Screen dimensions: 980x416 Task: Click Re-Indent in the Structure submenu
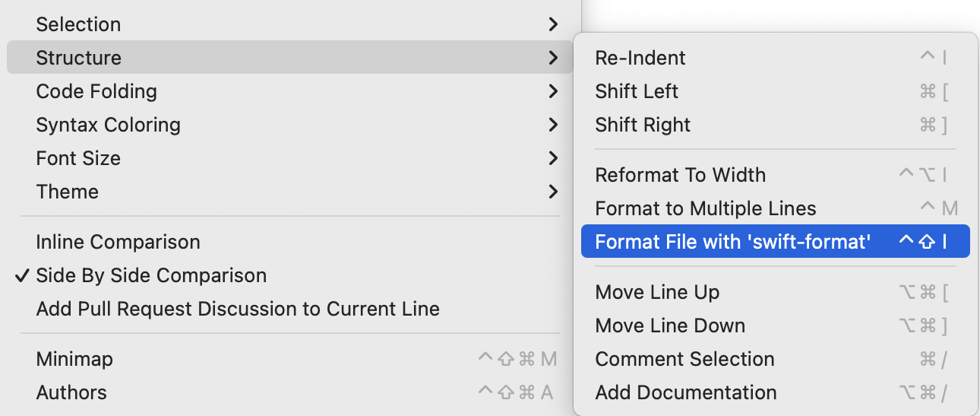pos(640,58)
